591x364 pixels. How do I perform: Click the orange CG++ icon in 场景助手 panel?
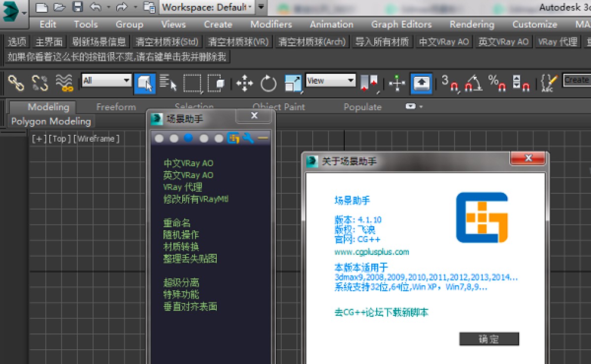(233, 138)
